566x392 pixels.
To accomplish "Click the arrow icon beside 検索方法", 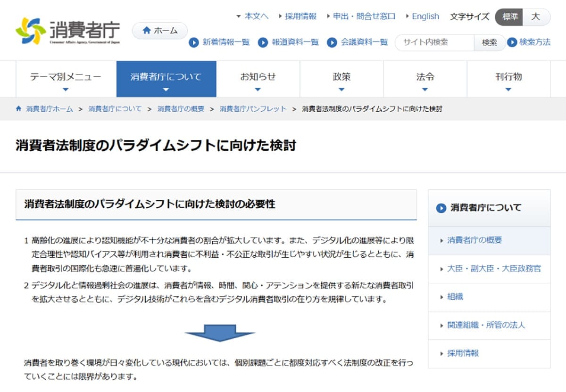I will click(512, 42).
